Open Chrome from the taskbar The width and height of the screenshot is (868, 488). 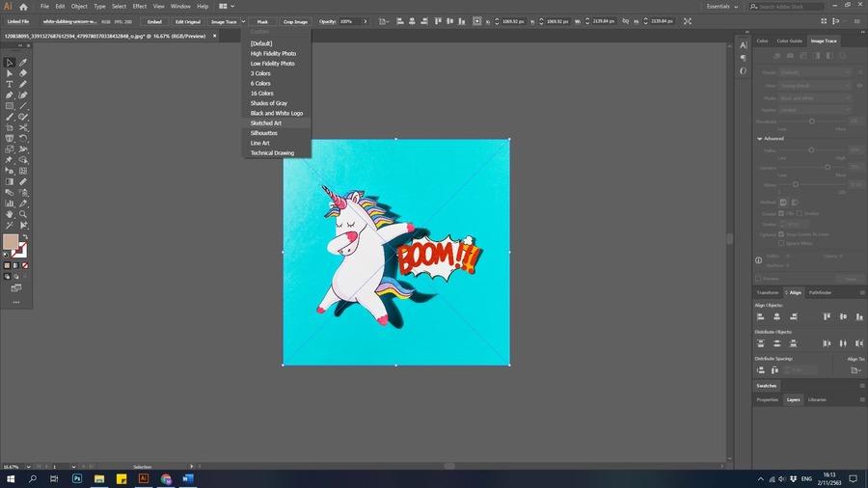[x=166, y=478]
